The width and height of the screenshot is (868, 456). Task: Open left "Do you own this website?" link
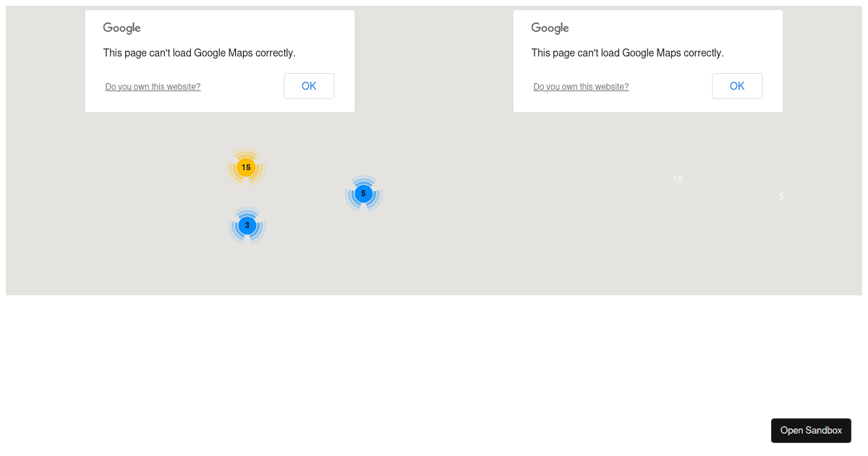[x=153, y=87]
